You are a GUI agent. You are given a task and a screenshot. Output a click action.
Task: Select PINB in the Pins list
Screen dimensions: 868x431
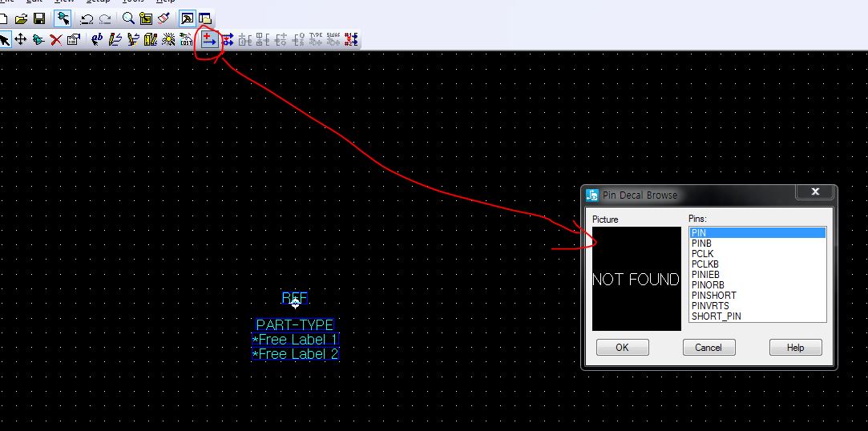(701, 244)
